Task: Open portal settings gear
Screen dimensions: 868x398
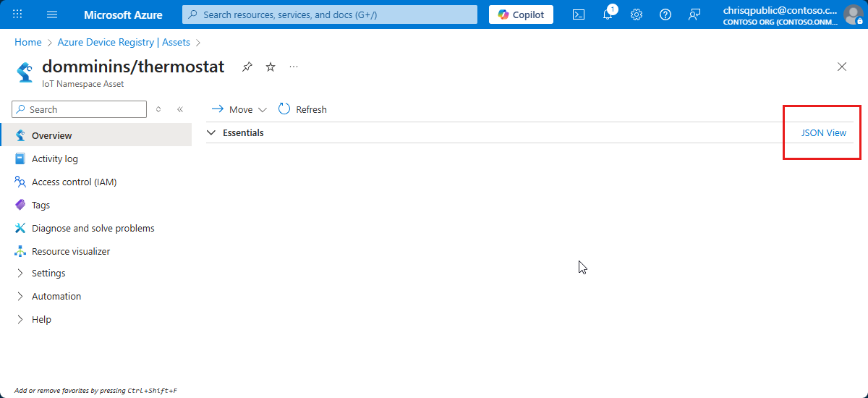Action: click(637, 14)
